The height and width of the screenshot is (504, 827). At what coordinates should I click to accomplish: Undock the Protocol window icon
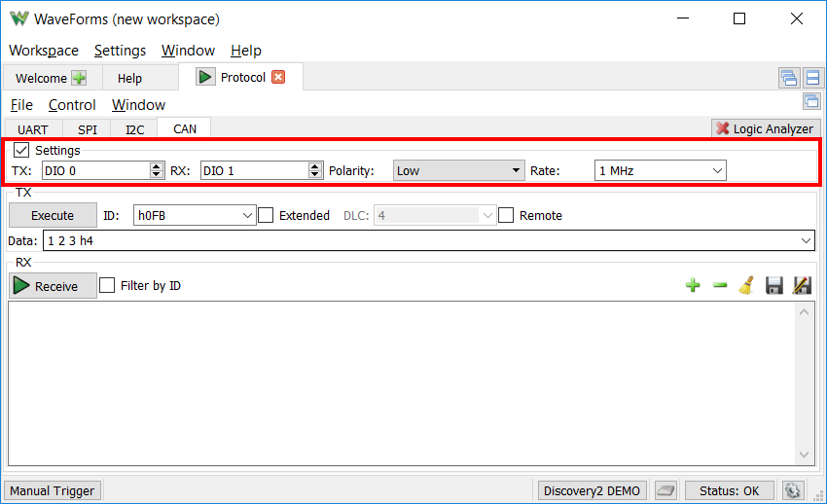pyautogui.click(x=811, y=100)
